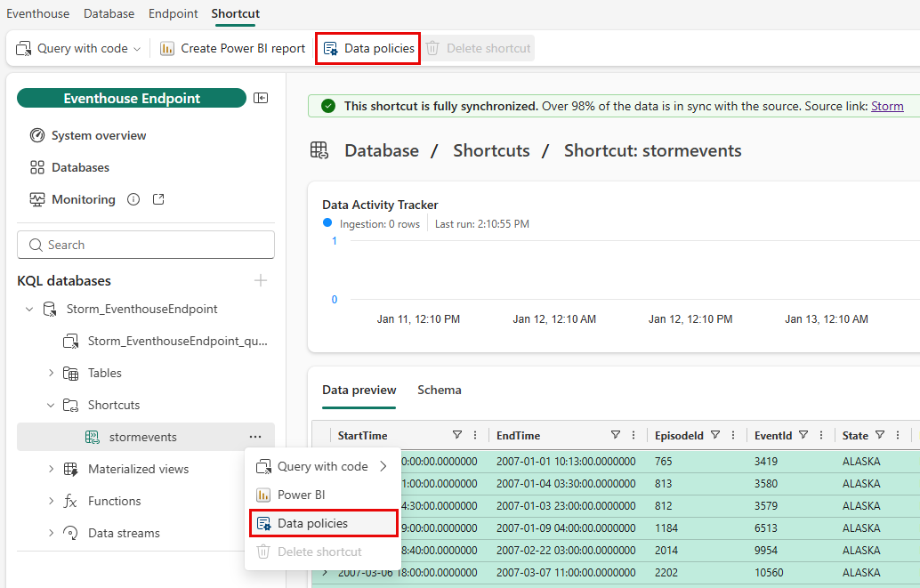The width and height of the screenshot is (920, 588).
Task: Click the System overview gauge icon
Action: (37, 135)
